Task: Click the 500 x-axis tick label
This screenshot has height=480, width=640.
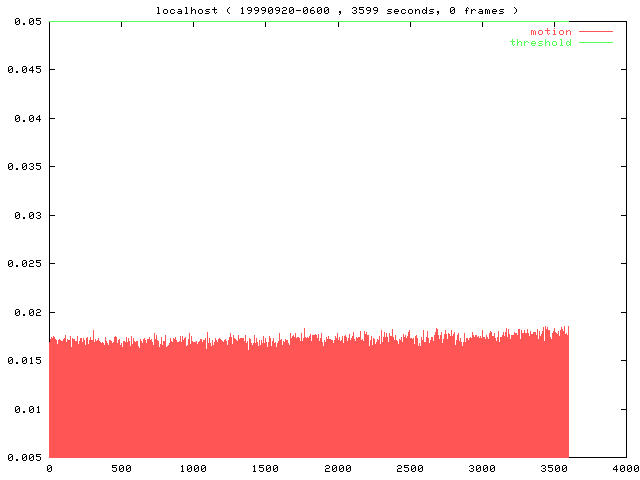Action: [121, 468]
